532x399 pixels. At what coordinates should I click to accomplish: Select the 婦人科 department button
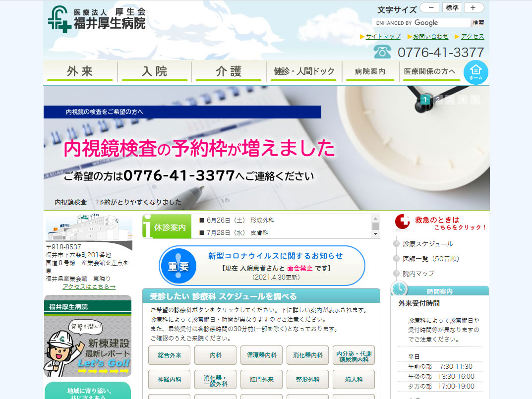354,379
